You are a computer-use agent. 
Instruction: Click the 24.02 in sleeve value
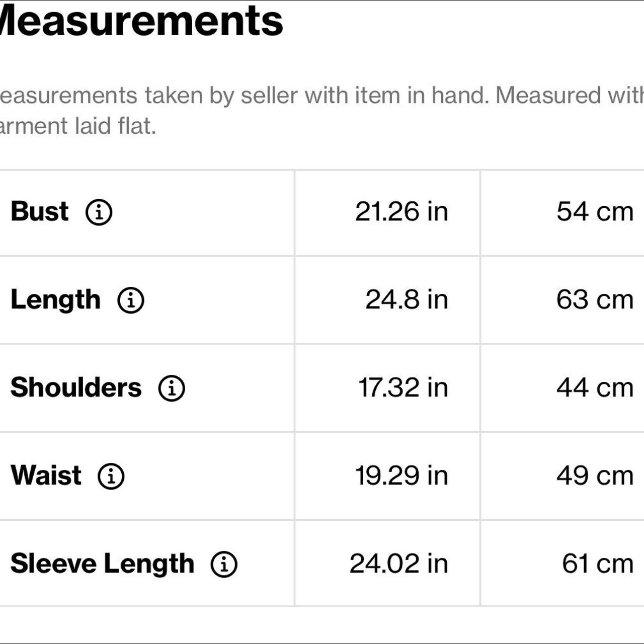(398, 563)
